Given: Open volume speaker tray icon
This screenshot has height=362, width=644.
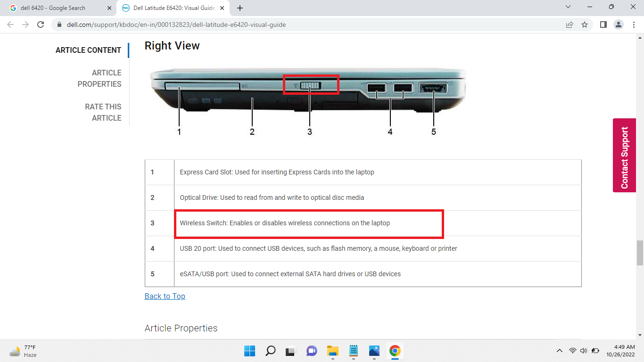Looking at the screenshot, I should coord(584,351).
